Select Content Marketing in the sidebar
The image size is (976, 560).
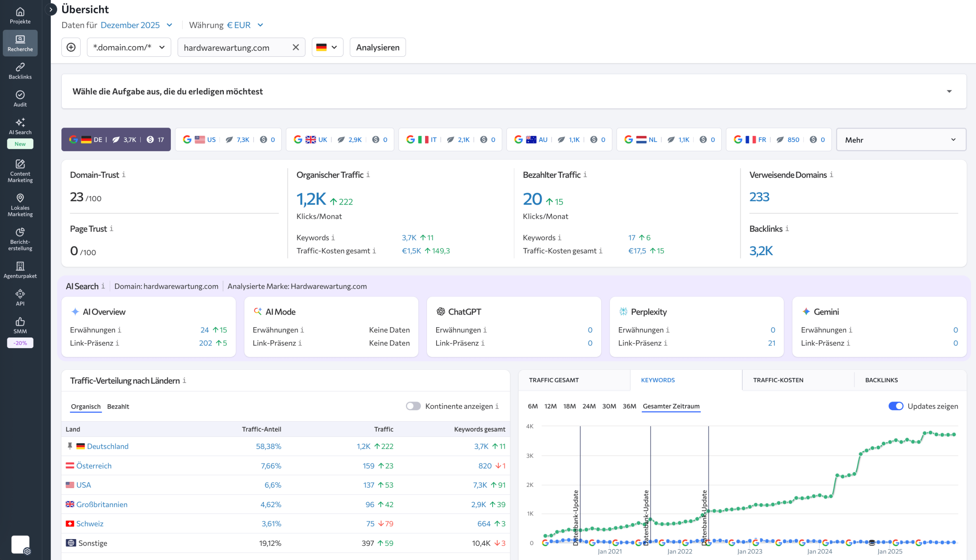(x=19, y=171)
